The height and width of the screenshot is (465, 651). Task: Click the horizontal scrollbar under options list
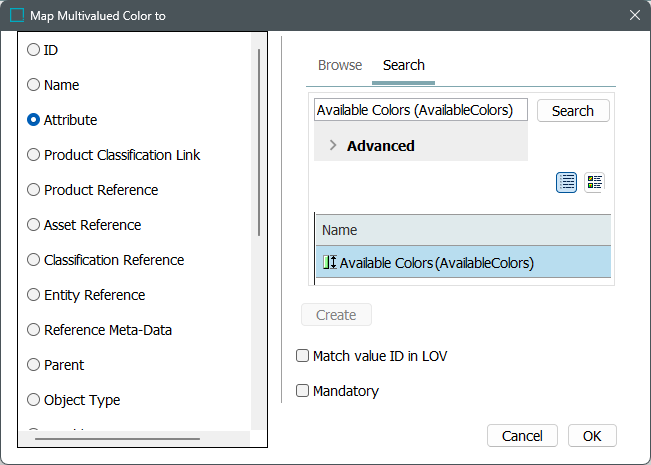coord(117,438)
